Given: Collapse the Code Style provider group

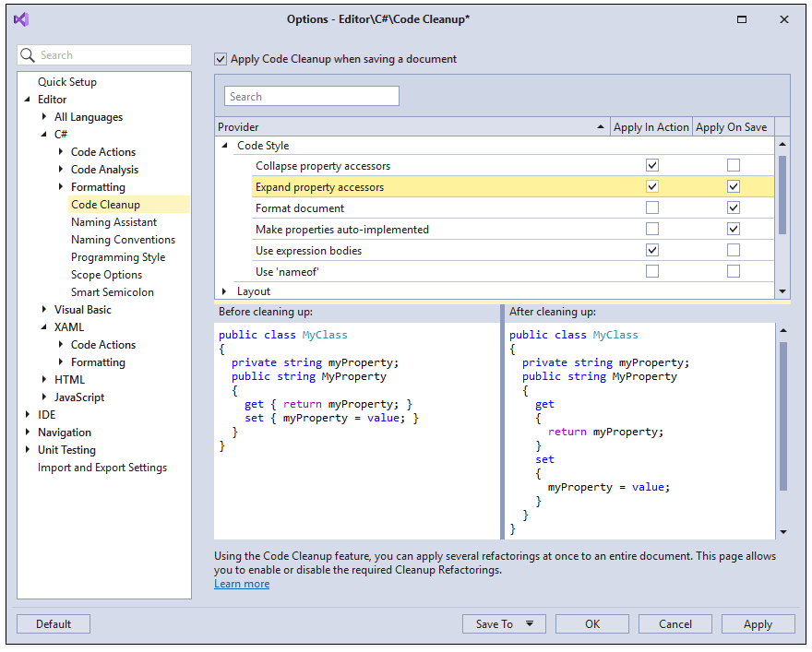Looking at the screenshot, I should (222, 145).
